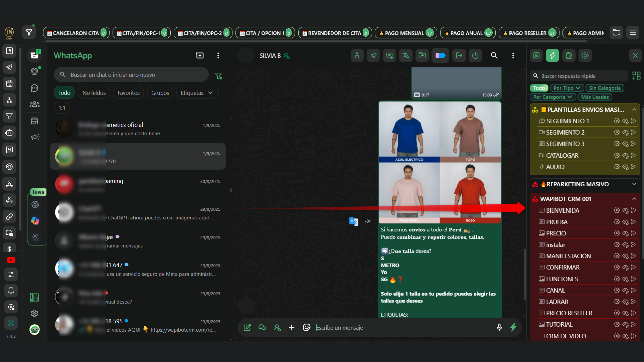This screenshot has height=362, width=644.
Task: Search within the SILVIA B chat
Action: click(494, 56)
